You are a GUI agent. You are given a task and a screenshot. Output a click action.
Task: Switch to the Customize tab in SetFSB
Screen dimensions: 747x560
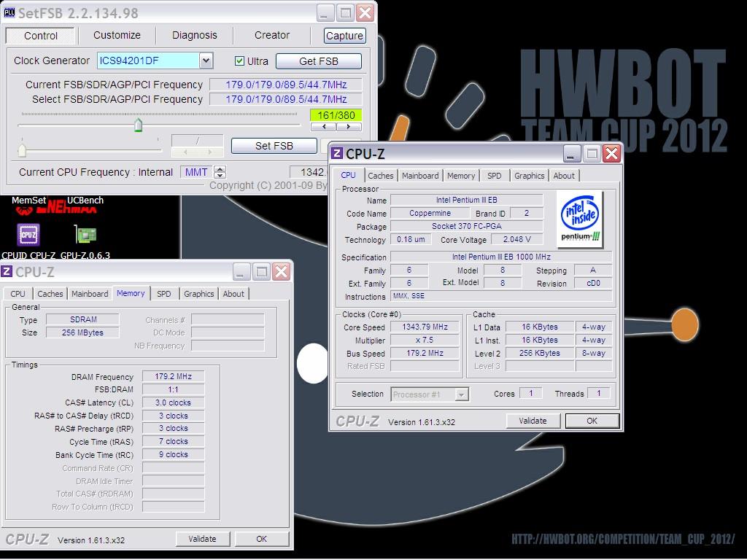coord(117,35)
